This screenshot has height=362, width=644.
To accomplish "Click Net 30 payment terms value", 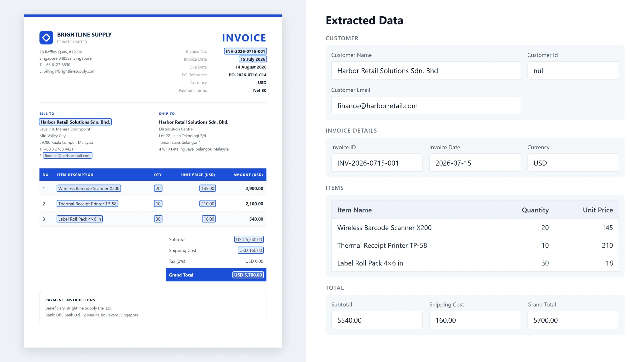I will (260, 90).
